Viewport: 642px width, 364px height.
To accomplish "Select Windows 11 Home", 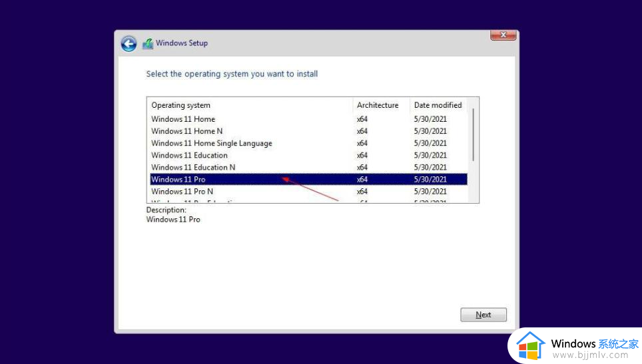I will point(308,119).
